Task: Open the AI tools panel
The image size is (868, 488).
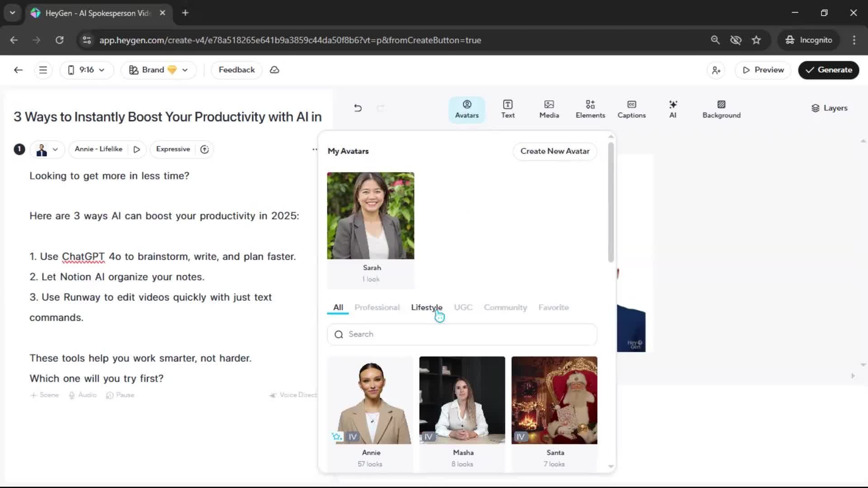Action: click(x=673, y=109)
